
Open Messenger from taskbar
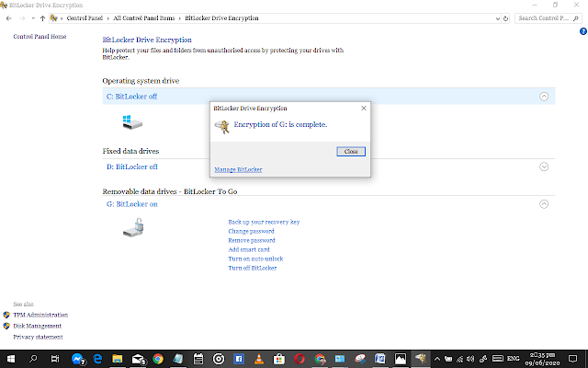[x=77, y=359]
